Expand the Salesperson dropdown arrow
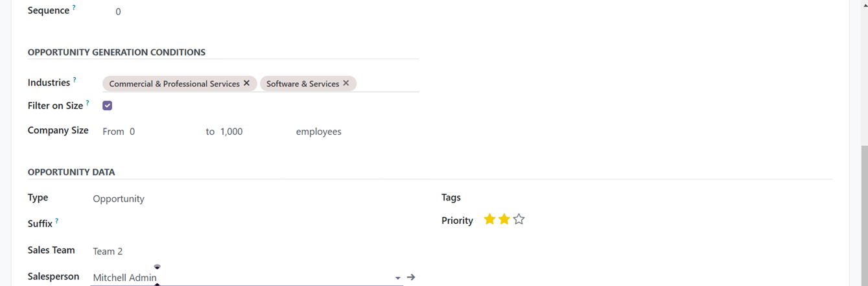This screenshot has width=868, height=286. [x=397, y=278]
